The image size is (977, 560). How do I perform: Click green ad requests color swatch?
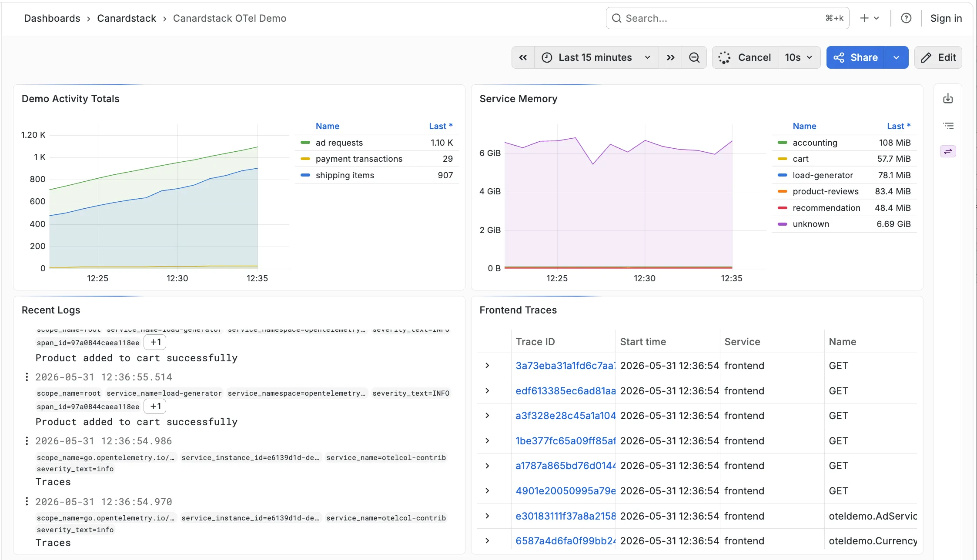[x=305, y=143]
